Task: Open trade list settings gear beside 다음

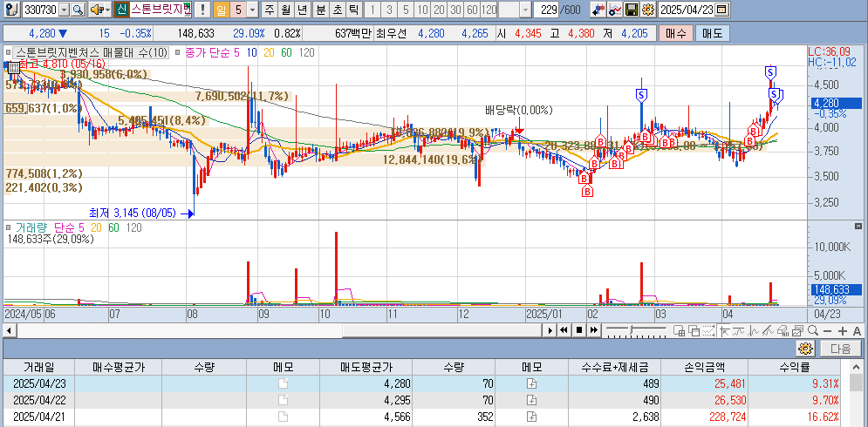Action: point(805,349)
